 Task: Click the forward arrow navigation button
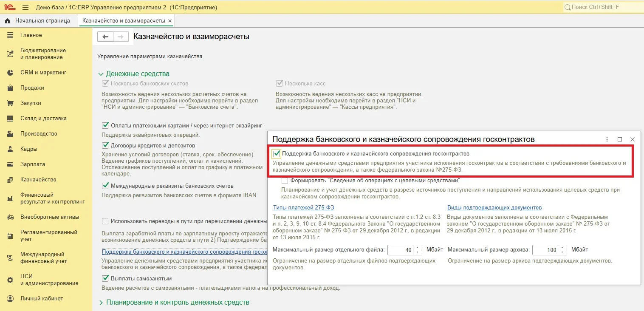pos(121,37)
